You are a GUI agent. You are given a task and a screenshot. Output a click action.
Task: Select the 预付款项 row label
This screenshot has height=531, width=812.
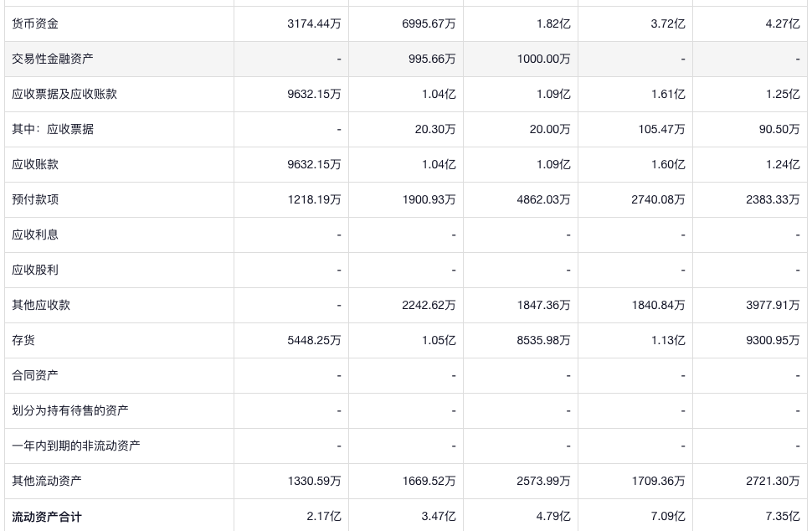35,199
